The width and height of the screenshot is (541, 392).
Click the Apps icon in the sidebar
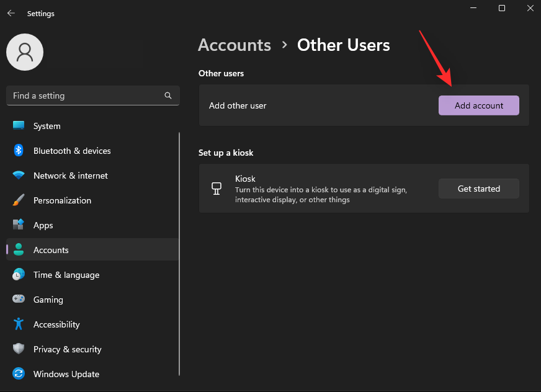19,225
